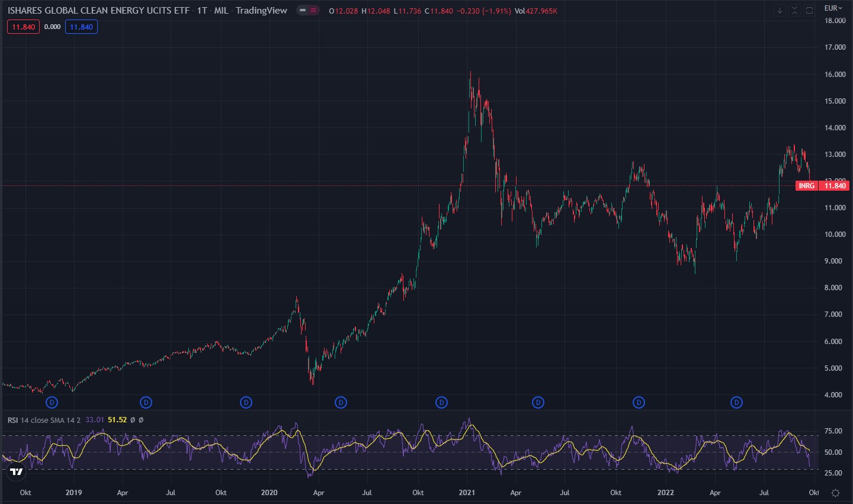Screen dimensions: 853x504
Task: Open chart settings via the gear icon
Action: 835,493
